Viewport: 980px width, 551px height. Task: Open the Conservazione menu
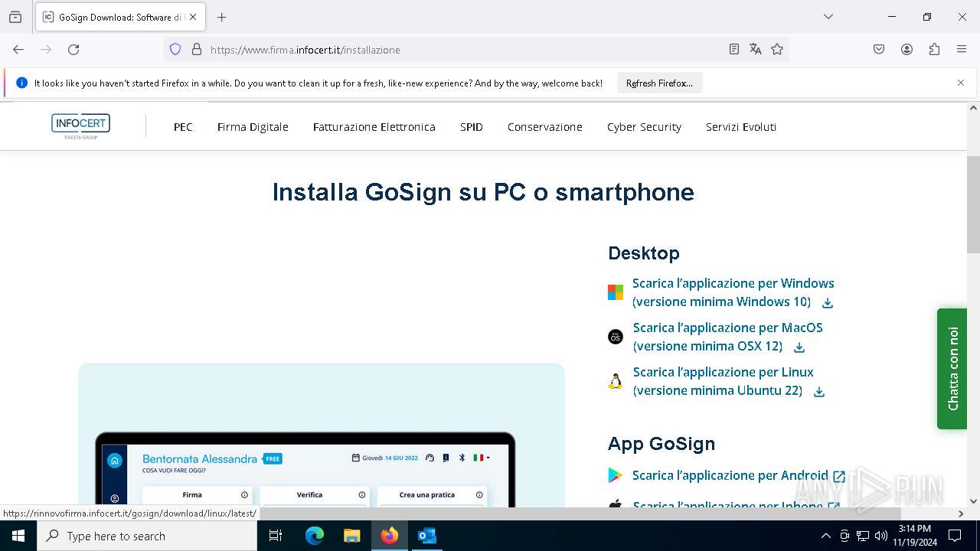point(545,127)
